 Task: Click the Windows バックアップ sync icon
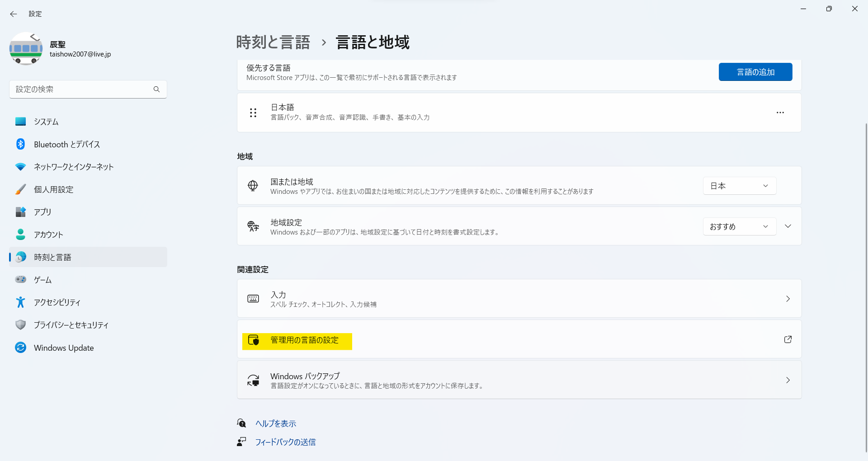[253, 380]
